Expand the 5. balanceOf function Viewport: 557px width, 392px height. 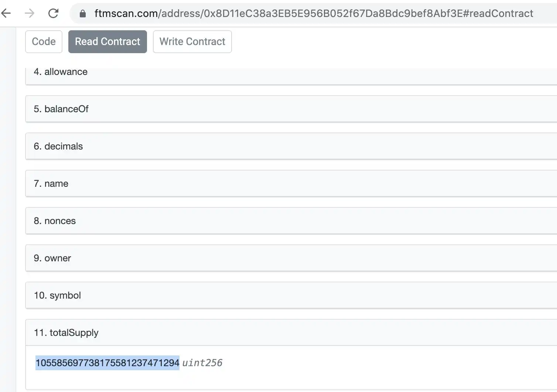coord(291,109)
